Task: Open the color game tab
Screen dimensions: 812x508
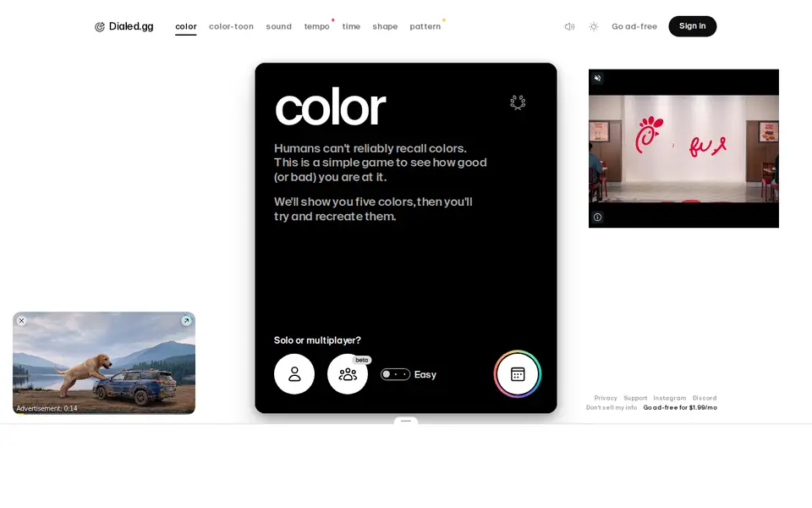Action: coord(186,26)
